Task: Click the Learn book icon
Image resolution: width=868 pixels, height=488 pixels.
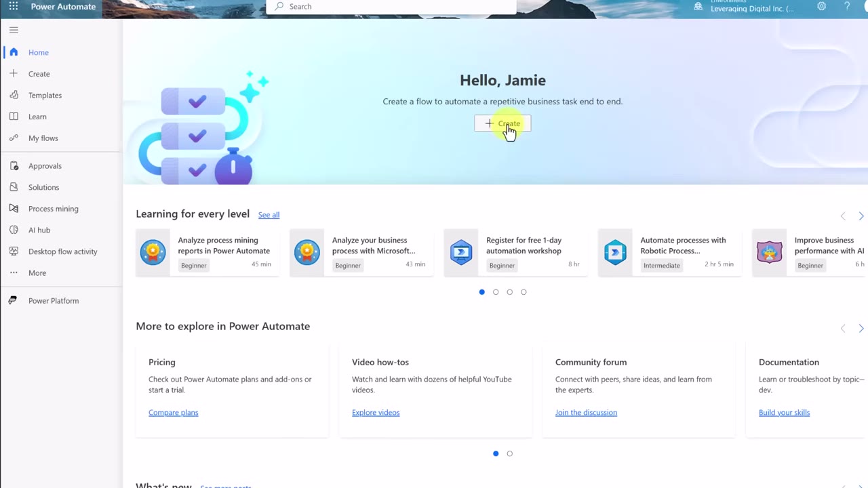Action: (14, 117)
